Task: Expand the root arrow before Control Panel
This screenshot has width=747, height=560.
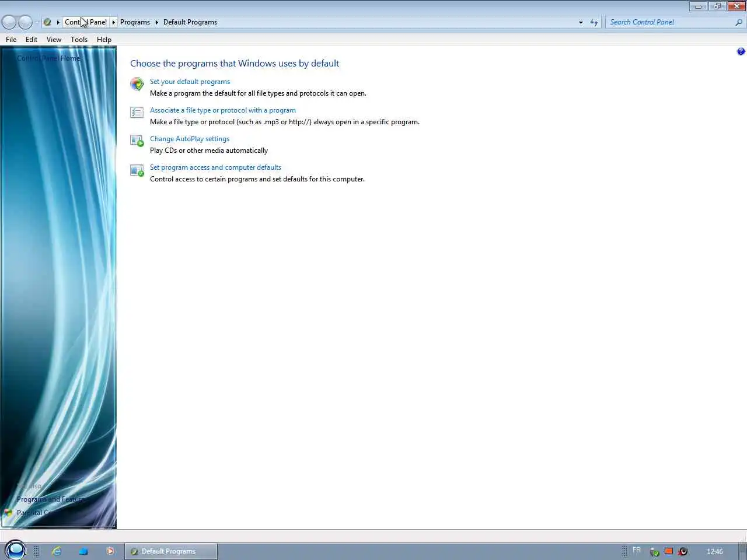Action: [58, 22]
